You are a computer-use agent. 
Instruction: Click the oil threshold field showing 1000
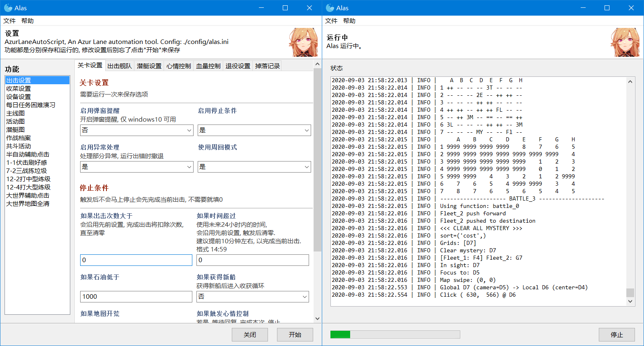136,296
